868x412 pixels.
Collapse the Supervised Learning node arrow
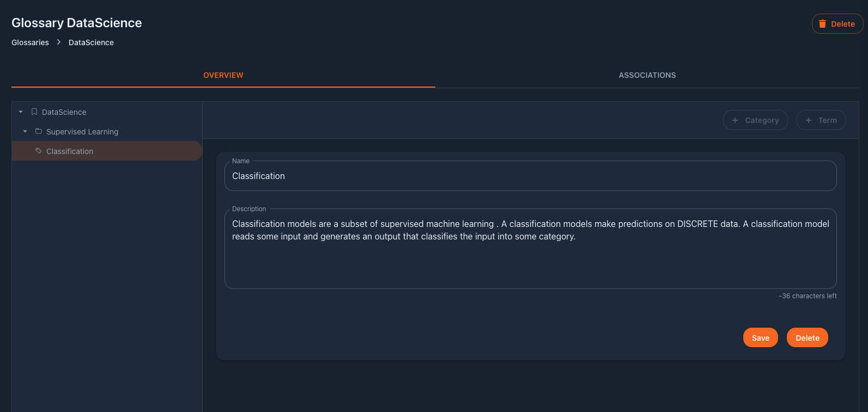(25, 131)
